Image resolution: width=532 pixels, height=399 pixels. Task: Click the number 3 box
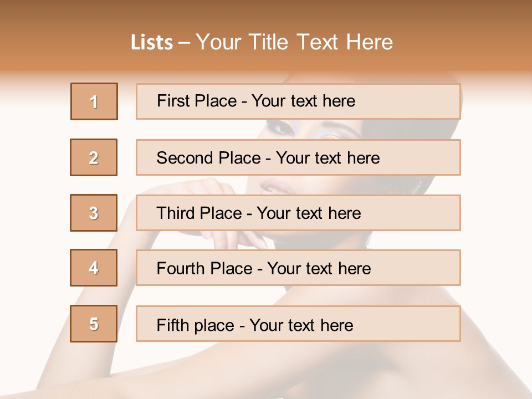pos(94,213)
